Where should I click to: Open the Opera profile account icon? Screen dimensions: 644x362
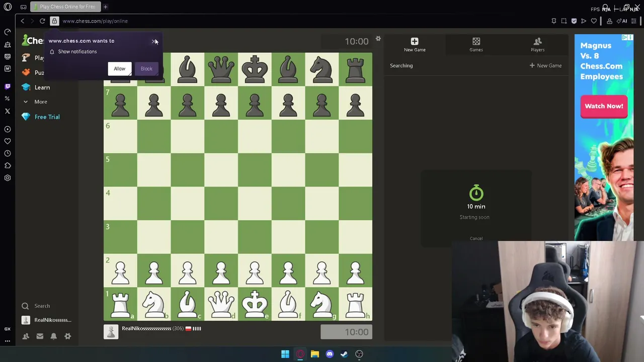pyautogui.click(x=609, y=21)
